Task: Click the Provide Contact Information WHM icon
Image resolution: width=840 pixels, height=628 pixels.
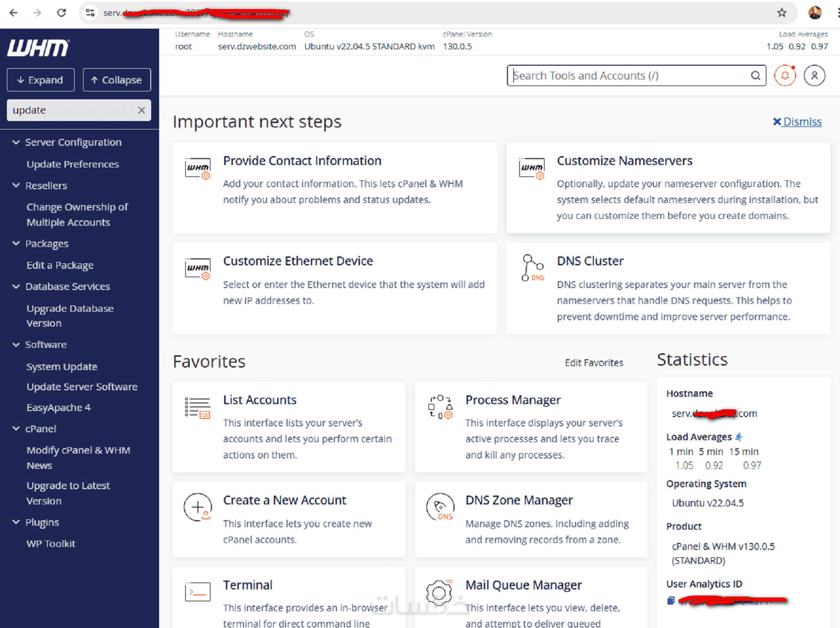Action: pos(198,168)
